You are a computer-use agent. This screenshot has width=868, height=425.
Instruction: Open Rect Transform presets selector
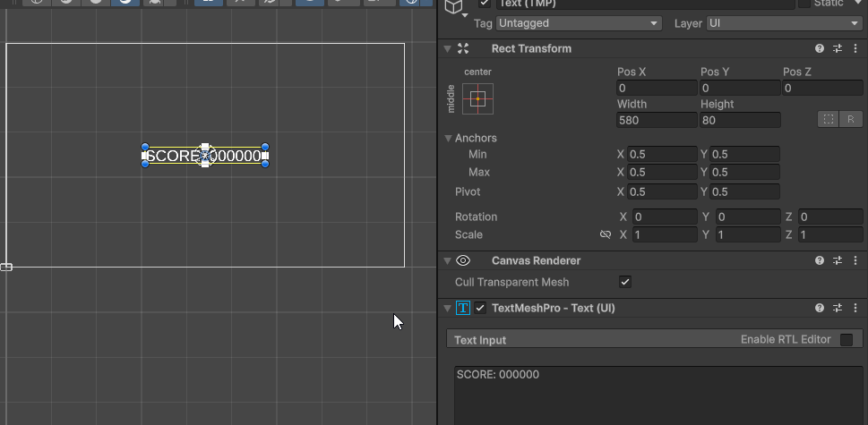tap(838, 48)
